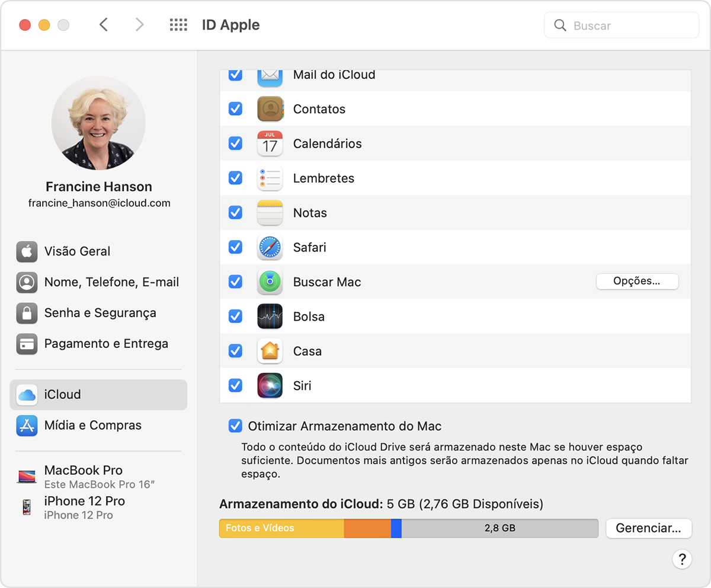This screenshot has width=711, height=588.
Task: Go back with the left chevron
Action: click(104, 25)
